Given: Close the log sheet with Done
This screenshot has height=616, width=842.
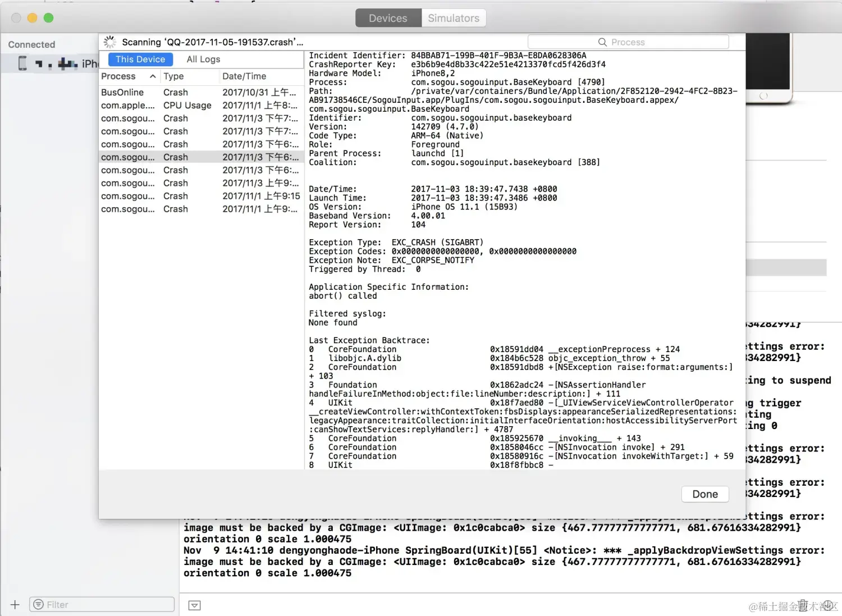Looking at the screenshot, I should click(x=705, y=494).
